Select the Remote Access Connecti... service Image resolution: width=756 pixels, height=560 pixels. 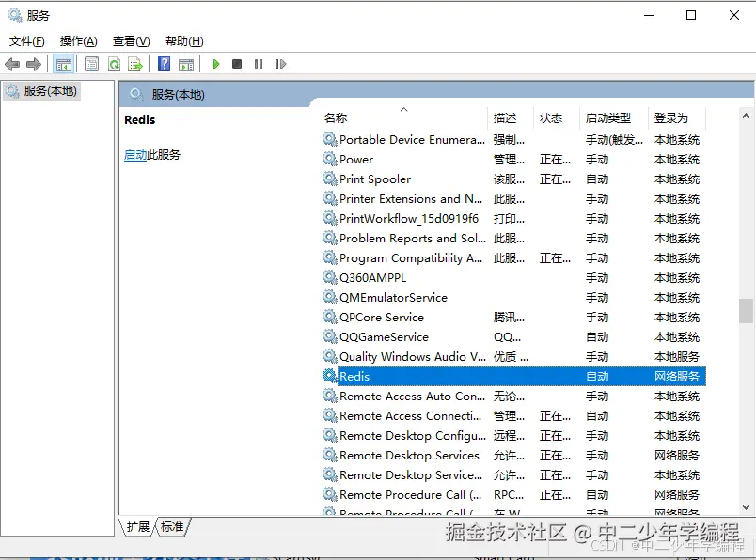point(410,416)
